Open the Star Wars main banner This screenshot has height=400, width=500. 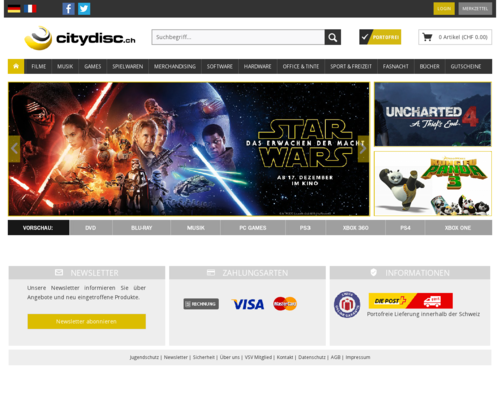pyautogui.click(x=189, y=149)
